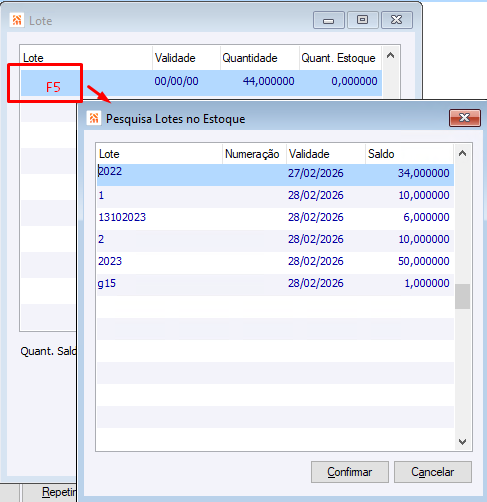Image resolution: width=487 pixels, height=502 pixels.
Task: Click Validade 00/00/00 in Lote window
Action: point(176,81)
